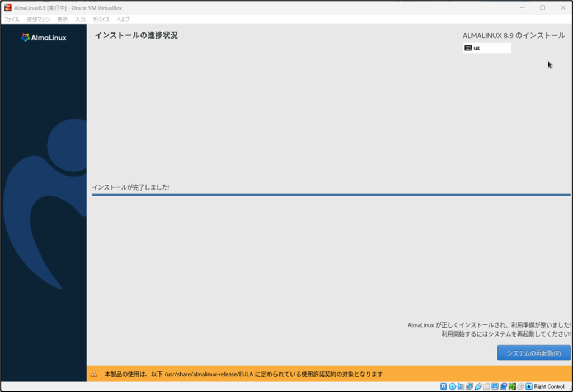Click the USB devices status icon
The width and height of the screenshot is (573, 392).
[478, 386]
